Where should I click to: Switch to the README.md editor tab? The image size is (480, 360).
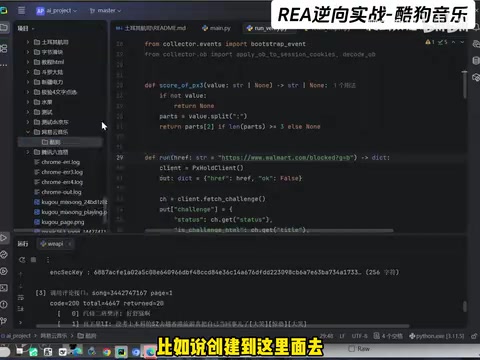coord(151,28)
